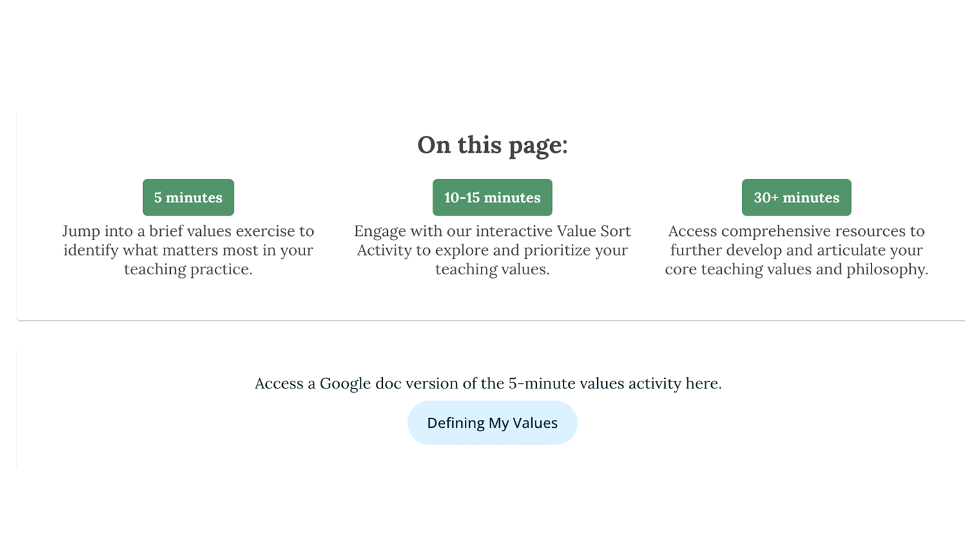Click the "Access comprehensive resources" description text
Viewport: 980px width, 560px height.
tap(796, 250)
